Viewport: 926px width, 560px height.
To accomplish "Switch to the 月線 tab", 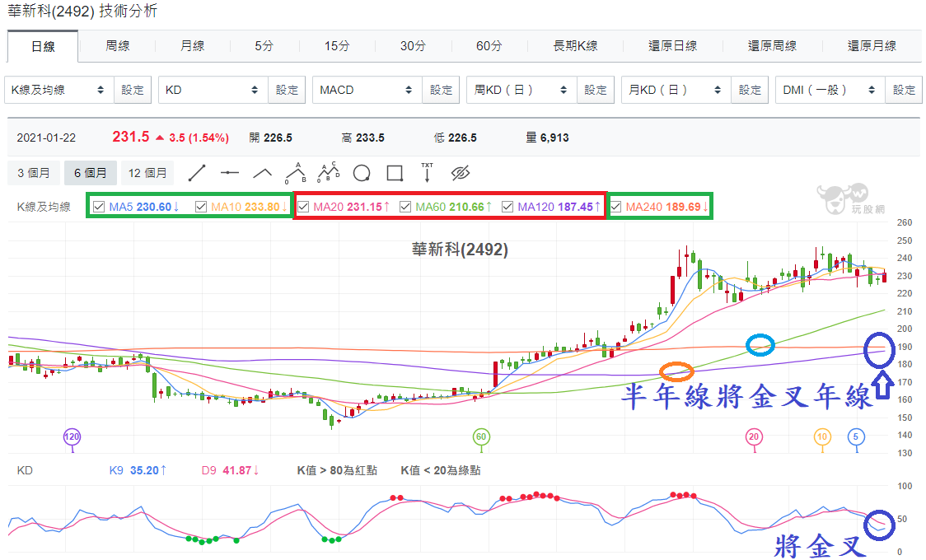I will pos(193,45).
